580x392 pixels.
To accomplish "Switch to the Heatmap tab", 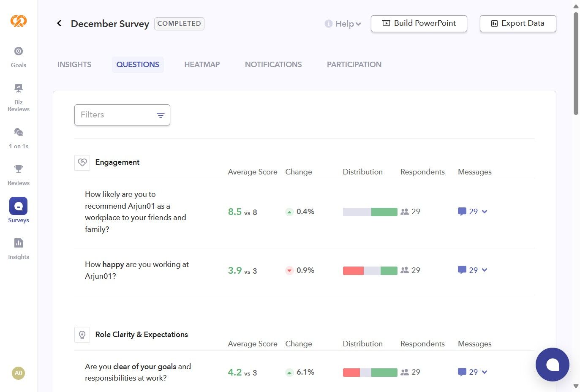I will point(202,65).
